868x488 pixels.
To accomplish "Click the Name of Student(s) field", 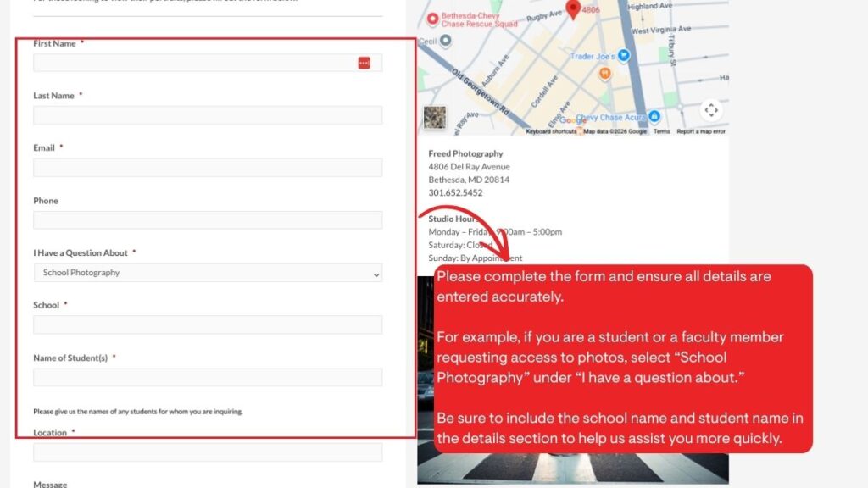I will point(208,378).
